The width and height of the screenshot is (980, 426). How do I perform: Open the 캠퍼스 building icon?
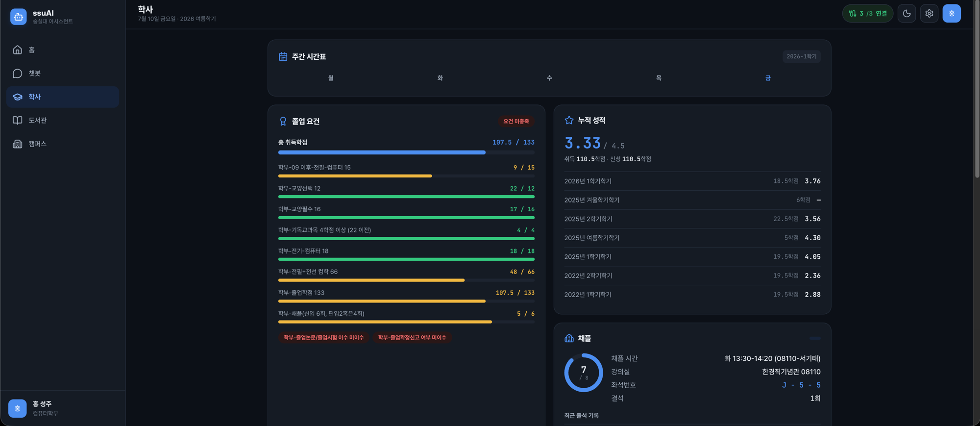pyautogui.click(x=18, y=144)
